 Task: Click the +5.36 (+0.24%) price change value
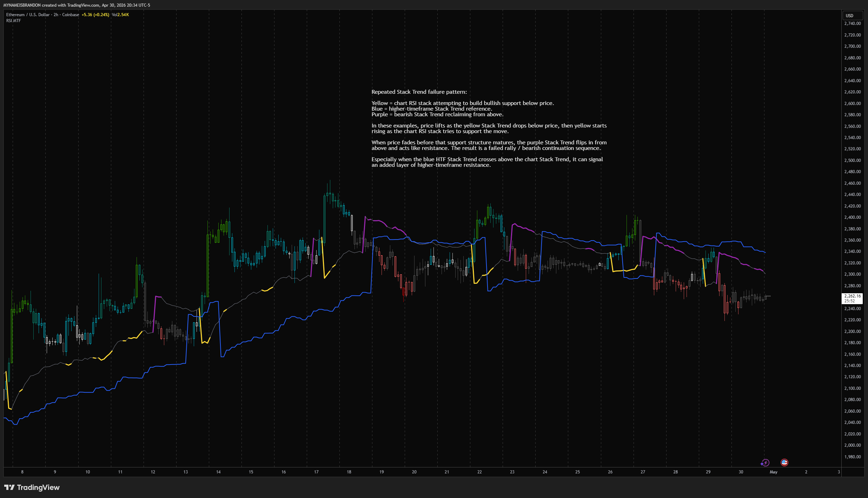click(x=95, y=15)
